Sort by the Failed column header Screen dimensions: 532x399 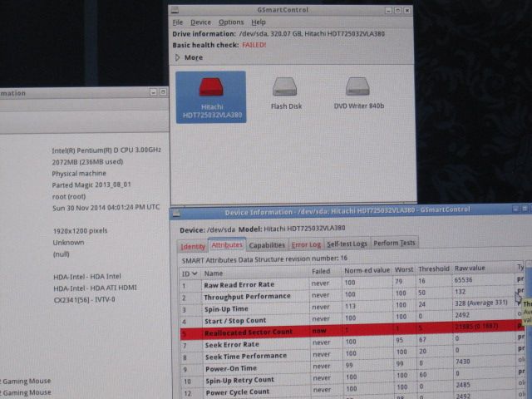tap(325, 271)
